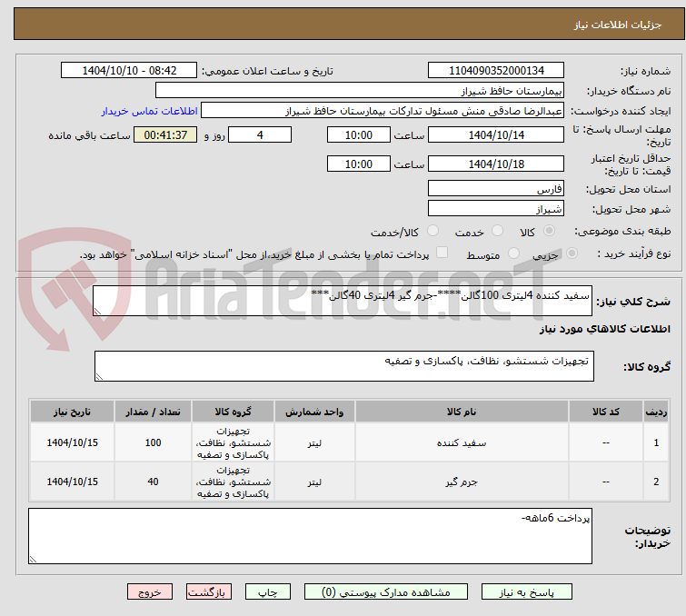Click the کد کالا column header
Viewport: 686px width, 616px height.
tap(605, 412)
